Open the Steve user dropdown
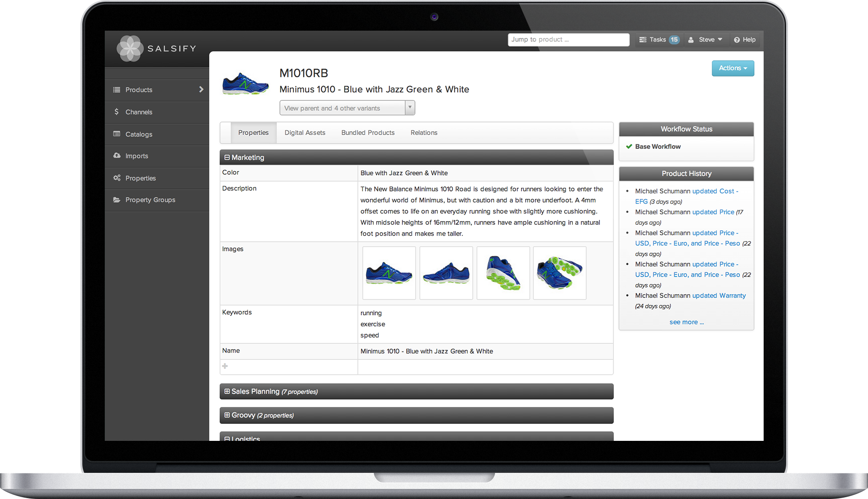The image size is (868, 499). (x=706, y=40)
